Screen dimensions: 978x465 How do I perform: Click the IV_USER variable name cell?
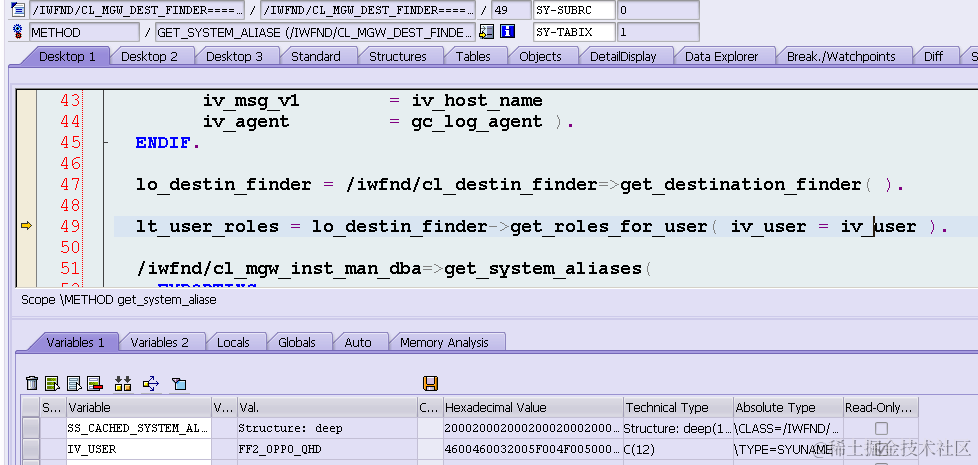click(139, 449)
